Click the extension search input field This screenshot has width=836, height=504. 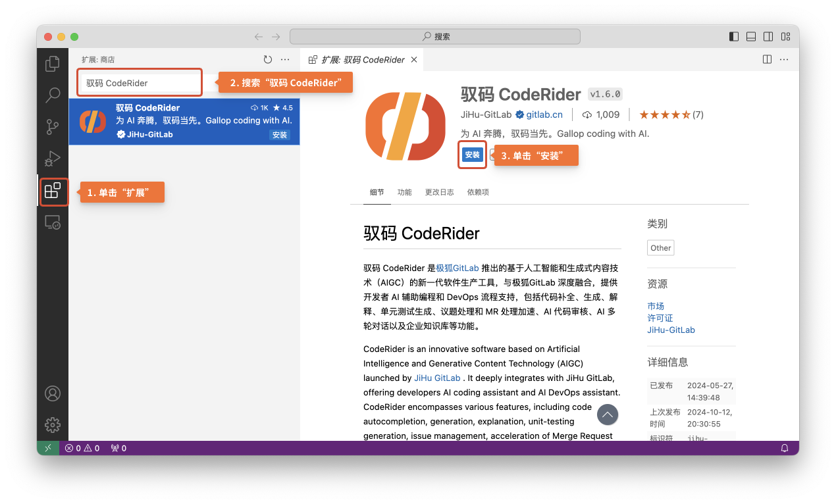(140, 84)
